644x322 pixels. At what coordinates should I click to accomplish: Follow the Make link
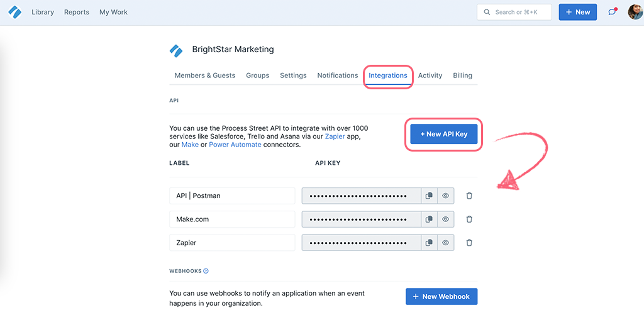190,145
